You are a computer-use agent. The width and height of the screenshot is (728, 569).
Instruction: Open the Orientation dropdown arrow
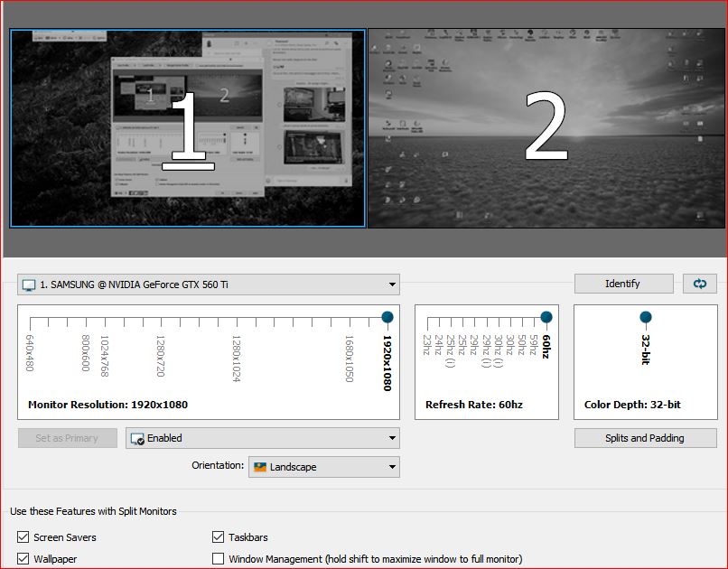click(x=392, y=467)
